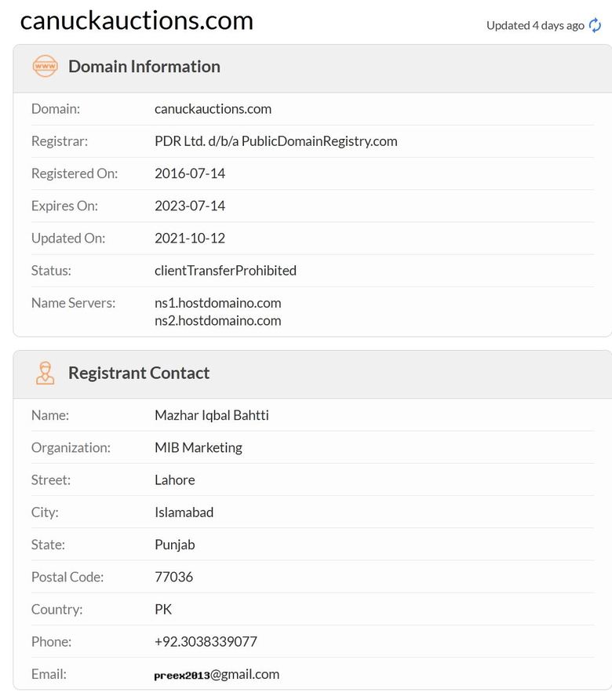Click the Domain: label
This screenshot has width=612, height=700.
[56, 109]
